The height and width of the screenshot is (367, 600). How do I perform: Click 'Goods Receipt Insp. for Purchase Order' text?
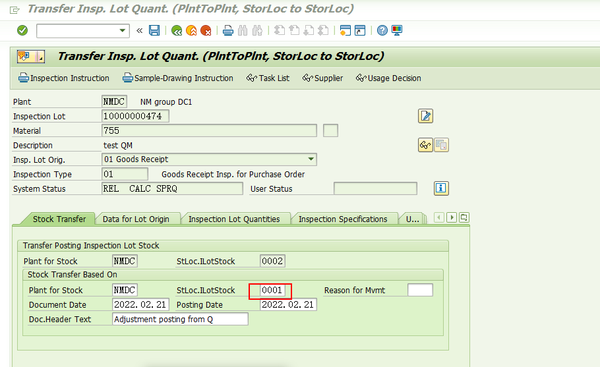(x=233, y=175)
